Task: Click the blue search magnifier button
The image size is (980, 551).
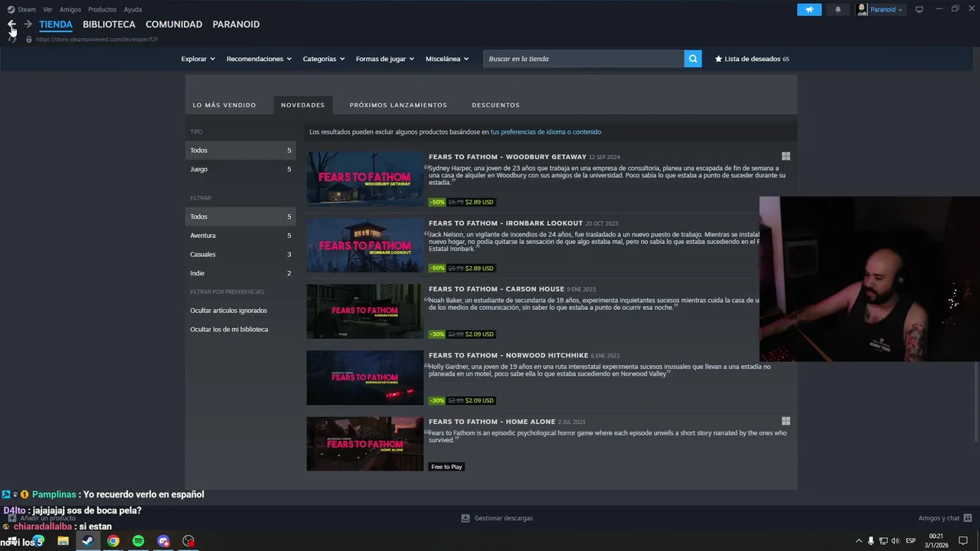Action: pyautogui.click(x=693, y=59)
